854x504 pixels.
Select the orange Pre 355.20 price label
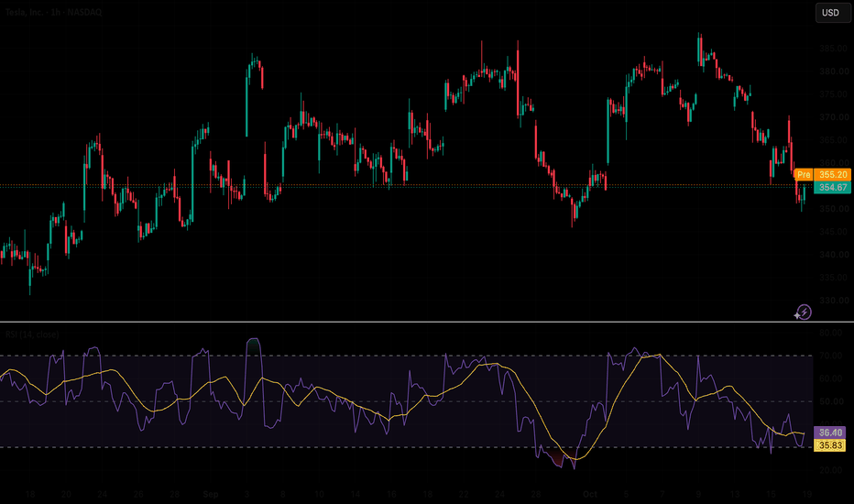point(823,174)
